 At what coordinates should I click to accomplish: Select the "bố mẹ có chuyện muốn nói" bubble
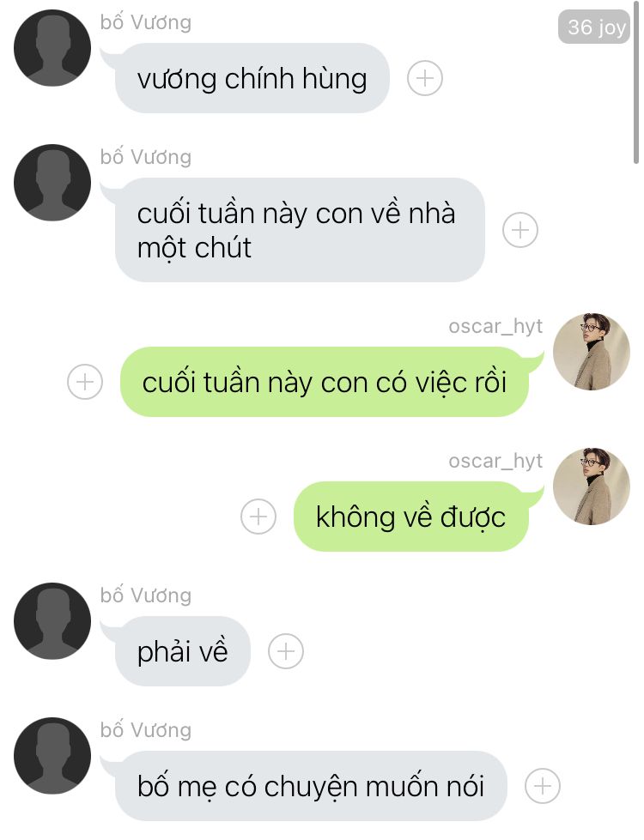tap(311, 786)
